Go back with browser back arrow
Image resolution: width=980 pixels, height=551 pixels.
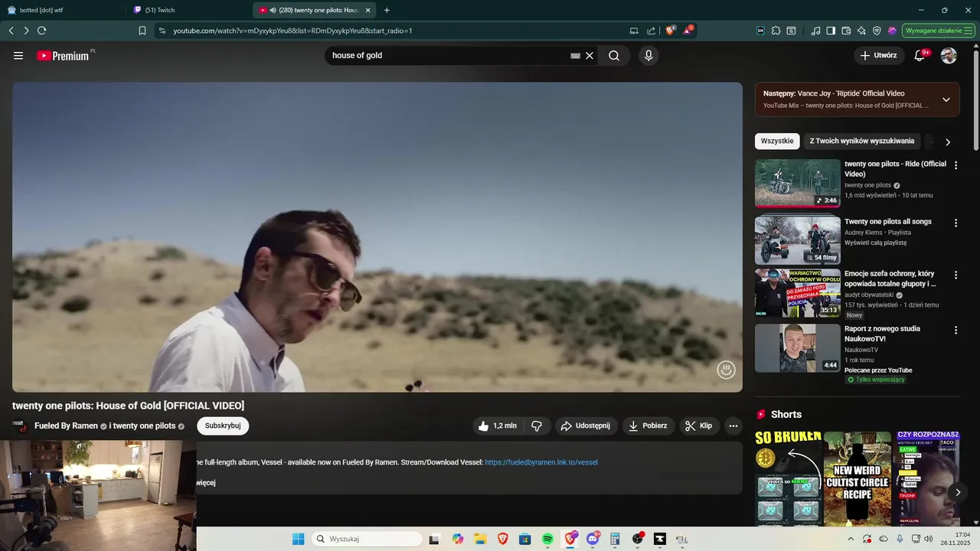(11, 31)
